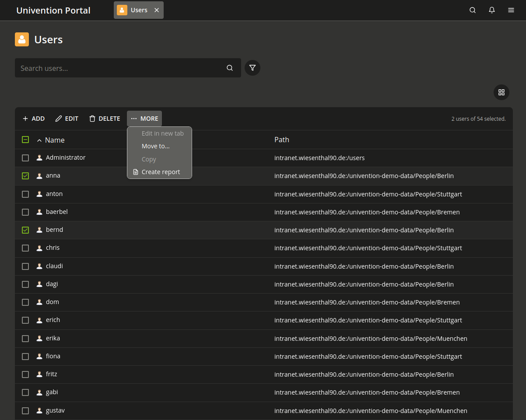Collapse the MORE actions dropdown
Screen dimensions: 526x420
(x=144, y=119)
